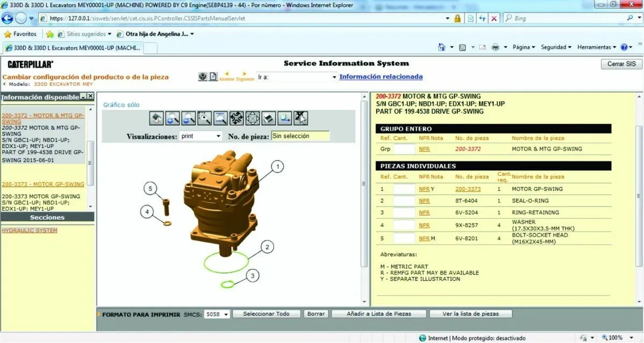This screenshot has height=343, width=644.
Task: Open the Información relacionada link
Action: pyautogui.click(x=381, y=77)
